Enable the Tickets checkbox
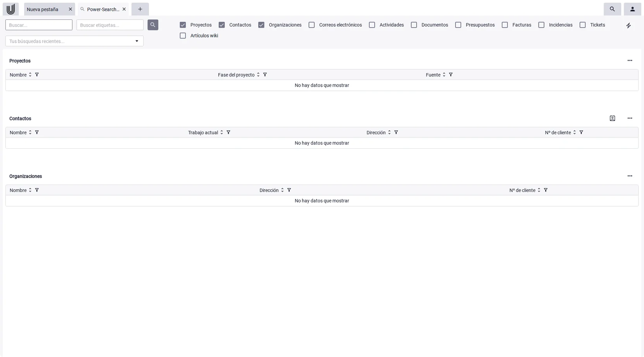The height and width of the screenshot is (357, 644). click(x=583, y=25)
